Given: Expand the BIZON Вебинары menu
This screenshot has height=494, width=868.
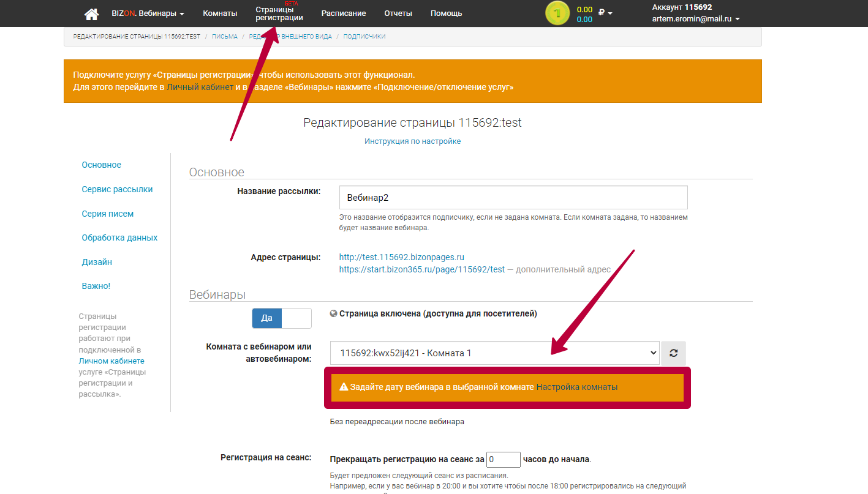Looking at the screenshot, I should coord(148,13).
